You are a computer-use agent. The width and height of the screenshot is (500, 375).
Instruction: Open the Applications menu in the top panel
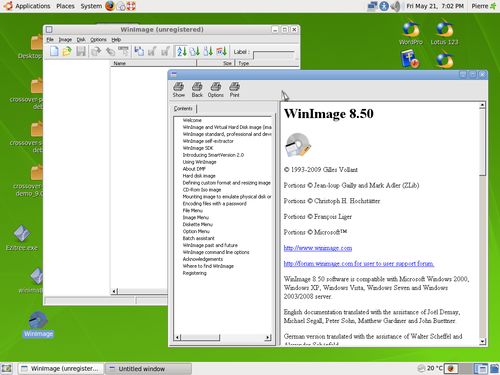click(x=32, y=6)
